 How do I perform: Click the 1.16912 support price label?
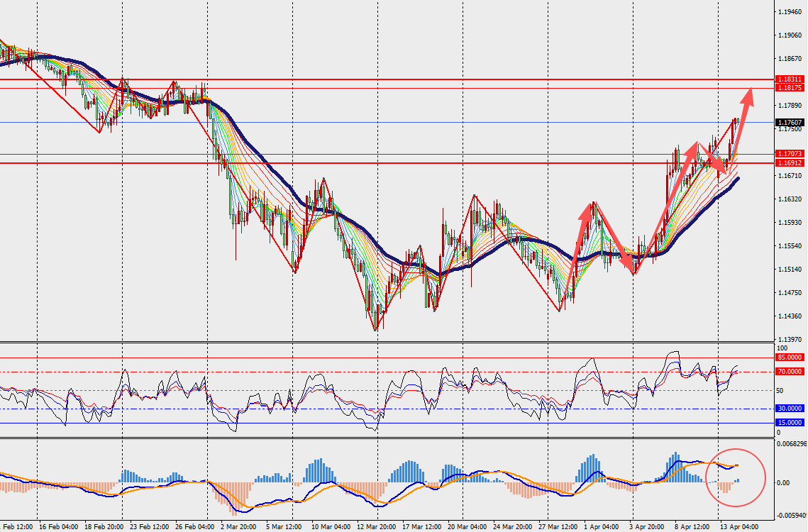click(789, 163)
